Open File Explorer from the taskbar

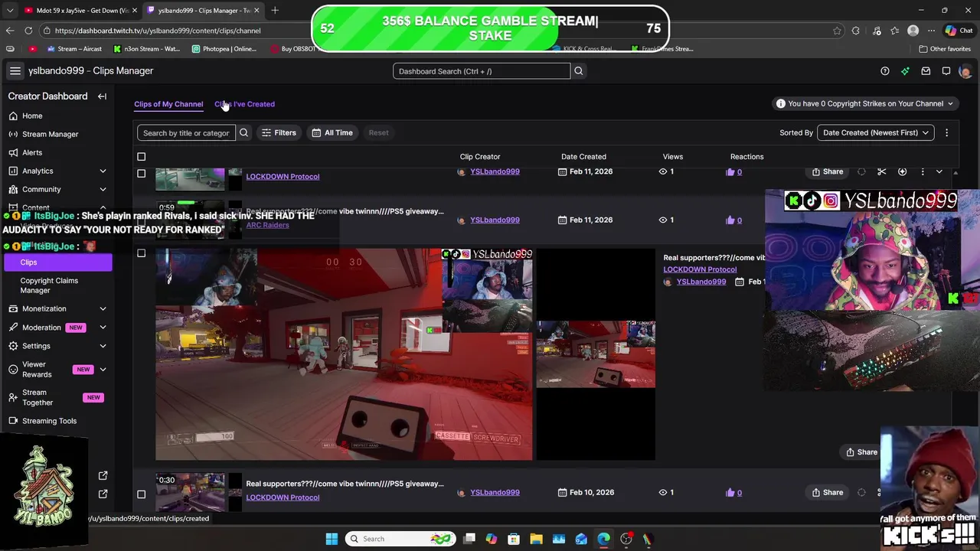tap(536, 539)
